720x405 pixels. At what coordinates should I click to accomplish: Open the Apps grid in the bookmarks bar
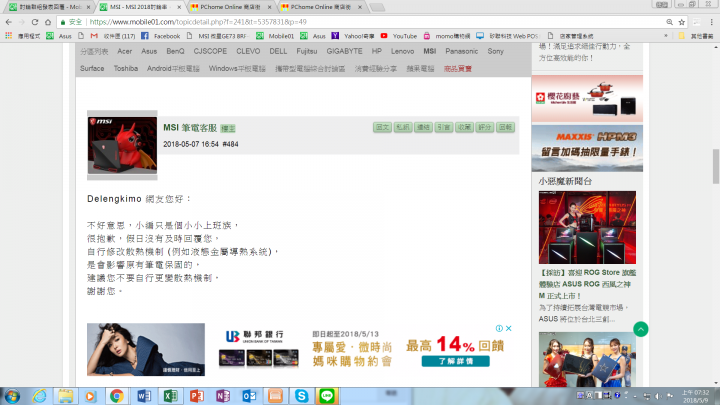[8, 35]
